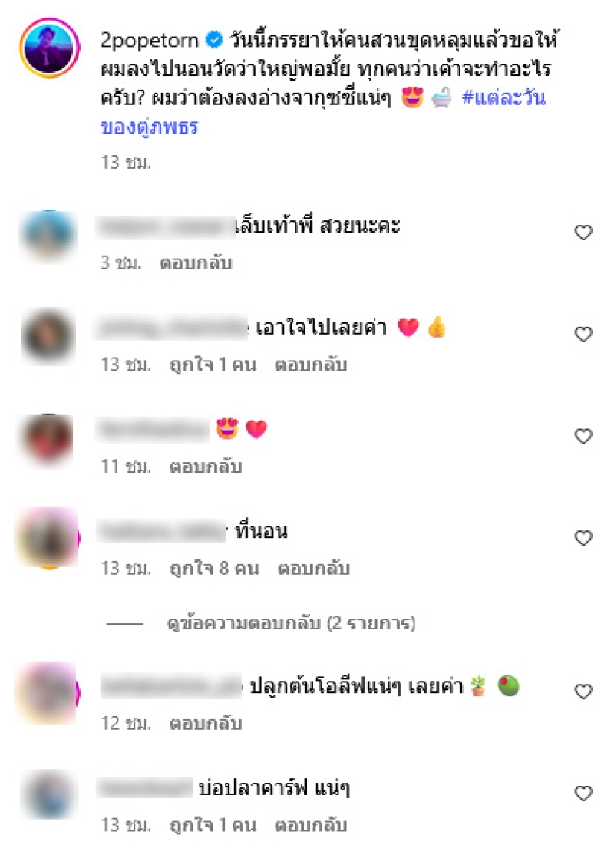Reply to the 11 ชม. emoji comment
The height and width of the screenshot is (868, 614).
pyautogui.click(x=206, y=467)
